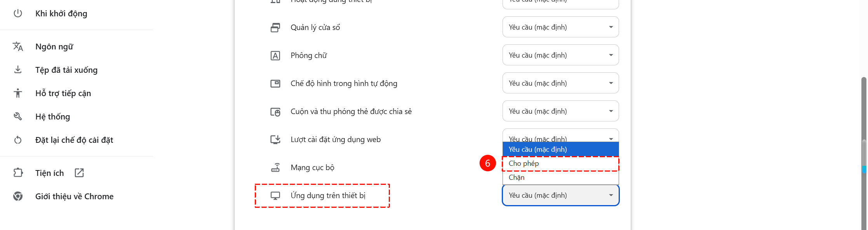Select the Cho phép option
Screen dimensions: 868x230
point(560,163)
